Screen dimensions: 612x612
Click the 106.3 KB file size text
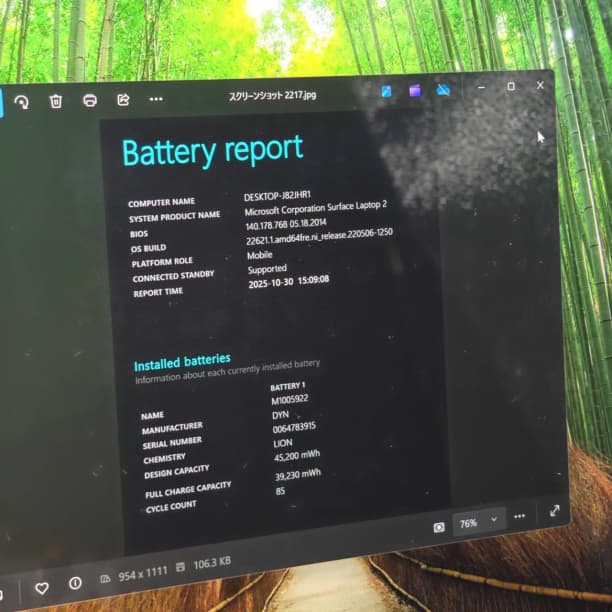212,563
